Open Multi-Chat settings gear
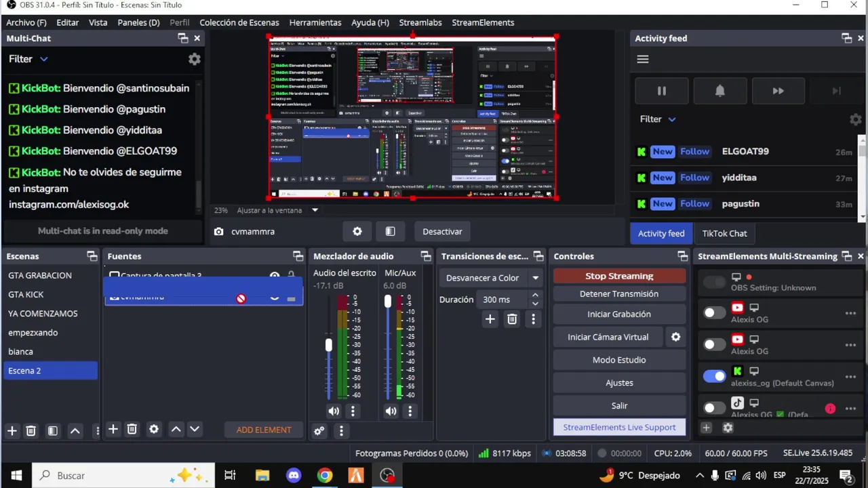This screenshot has height=488, width=868. [195, 59]
